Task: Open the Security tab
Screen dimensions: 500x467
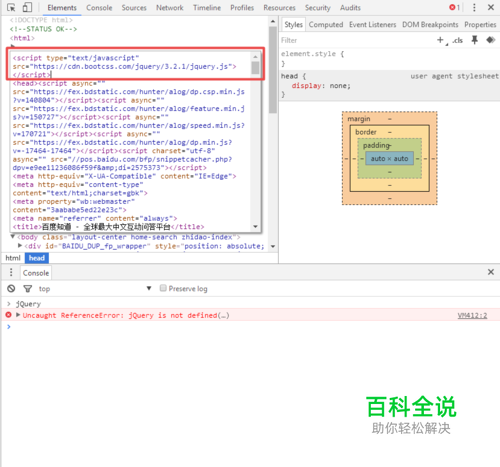Action: [x=318, y=8]
